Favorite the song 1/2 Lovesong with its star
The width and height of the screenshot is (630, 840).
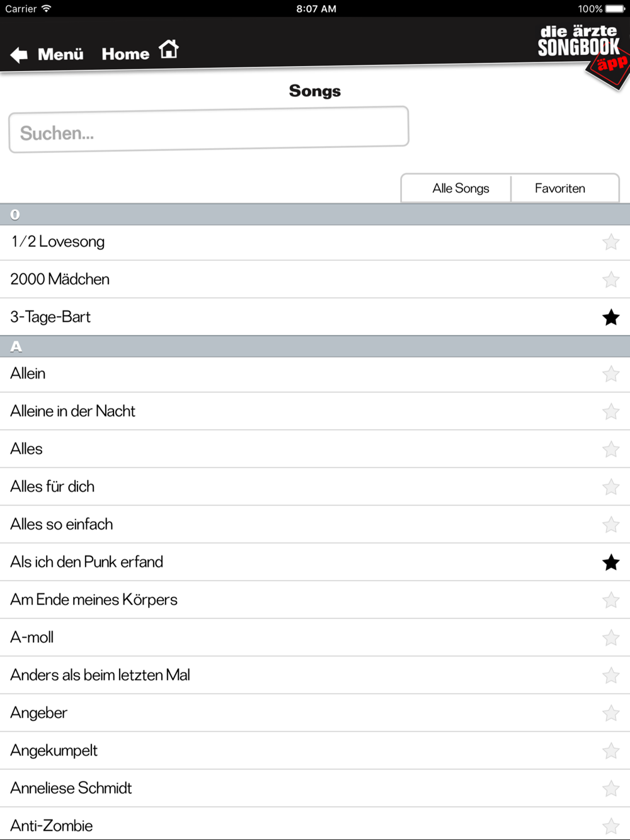click(x=610, y=242)
